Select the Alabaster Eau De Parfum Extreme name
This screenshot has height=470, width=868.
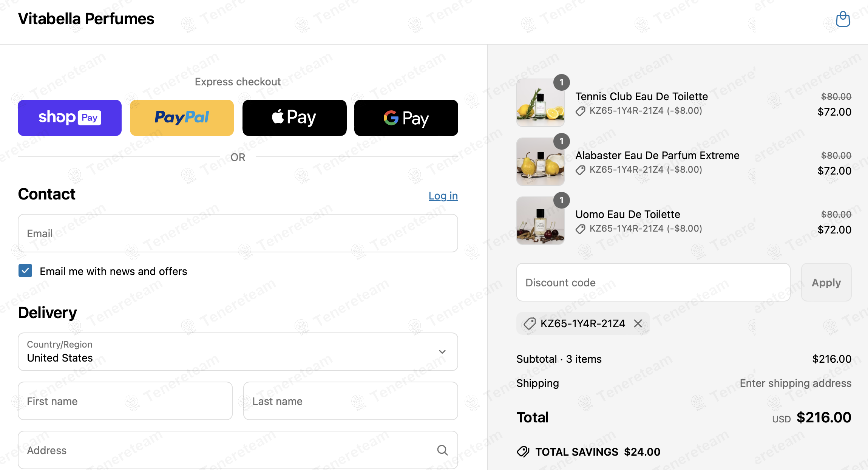[x=657, y=155]
